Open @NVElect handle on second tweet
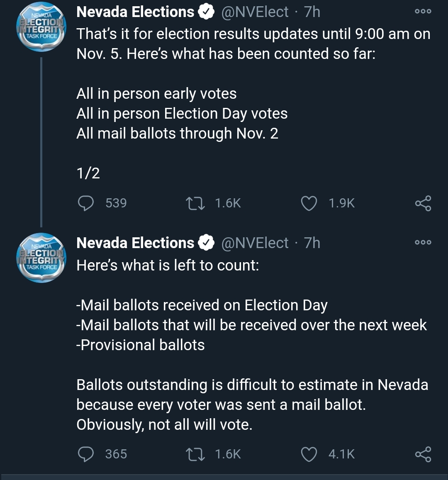 [x=255, y=244]
